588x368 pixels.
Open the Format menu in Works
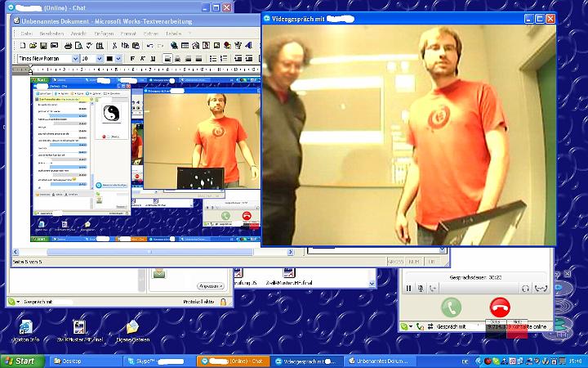(128, 34)
